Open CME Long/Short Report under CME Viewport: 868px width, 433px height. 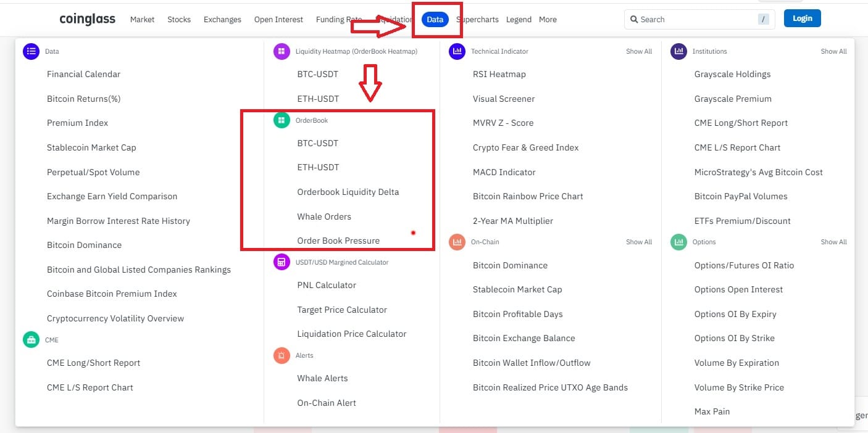[x=93, y=363]
